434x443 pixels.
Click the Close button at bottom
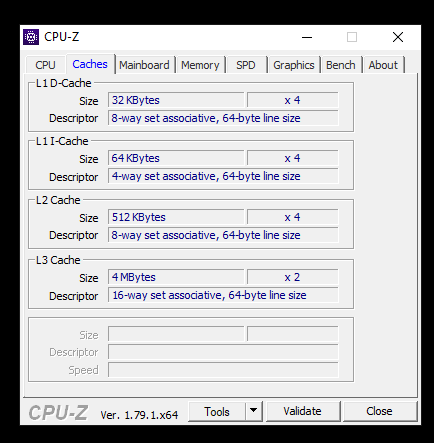click(x=379, y=411)
